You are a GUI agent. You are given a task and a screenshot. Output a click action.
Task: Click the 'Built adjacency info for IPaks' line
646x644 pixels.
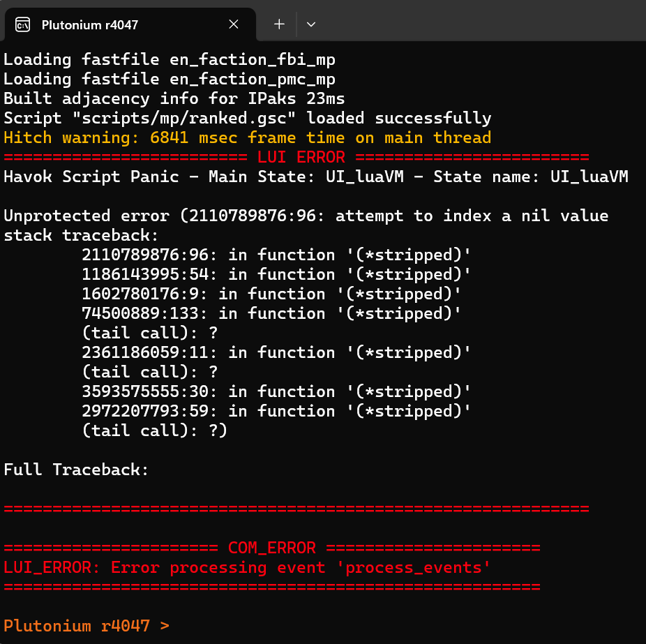point(174,99)
